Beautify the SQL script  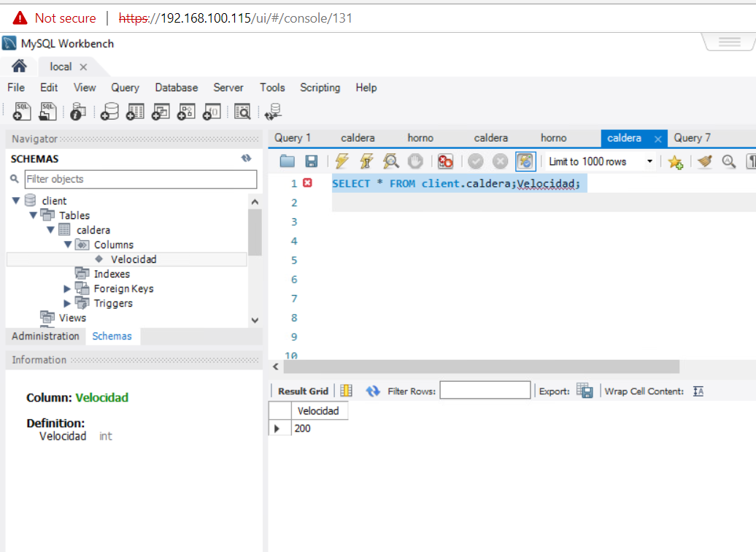(x=704, y=161)
